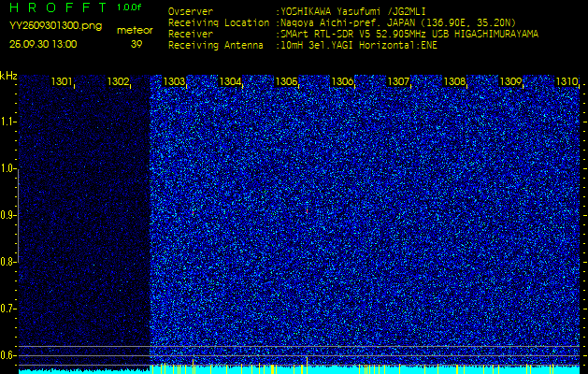This screenshot has height=374, width=588.
Task: Click the 0.9 kHz axis tick label
Action: pyautogui.click(x=7, y=215)
